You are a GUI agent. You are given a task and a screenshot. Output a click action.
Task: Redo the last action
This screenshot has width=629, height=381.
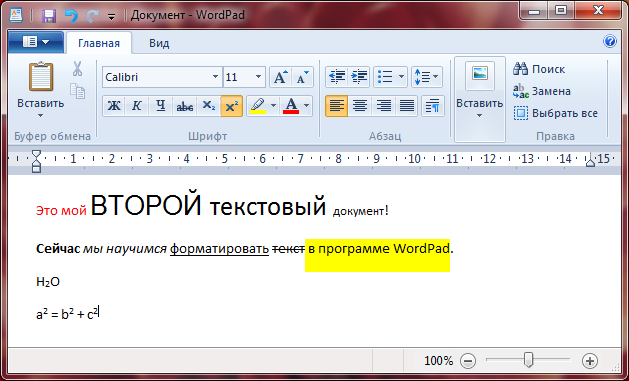[93, 16]
